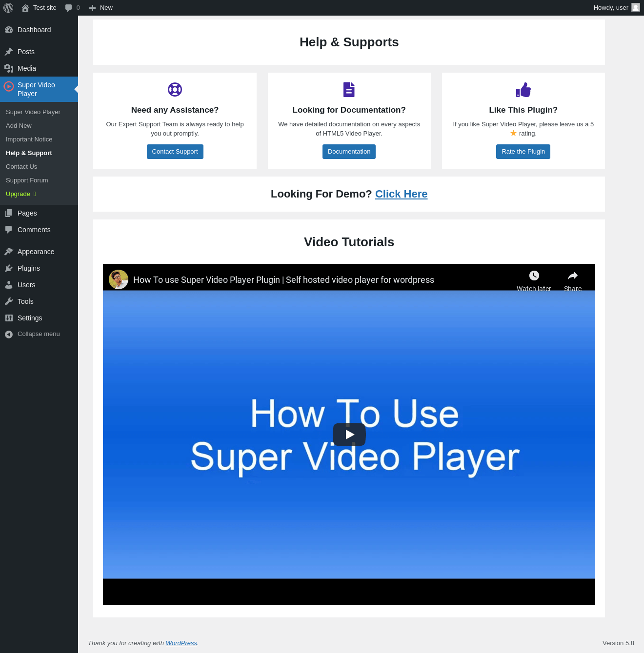644x653 pixels.
Task: Click the channel avatar on the video
Action: 119,279
